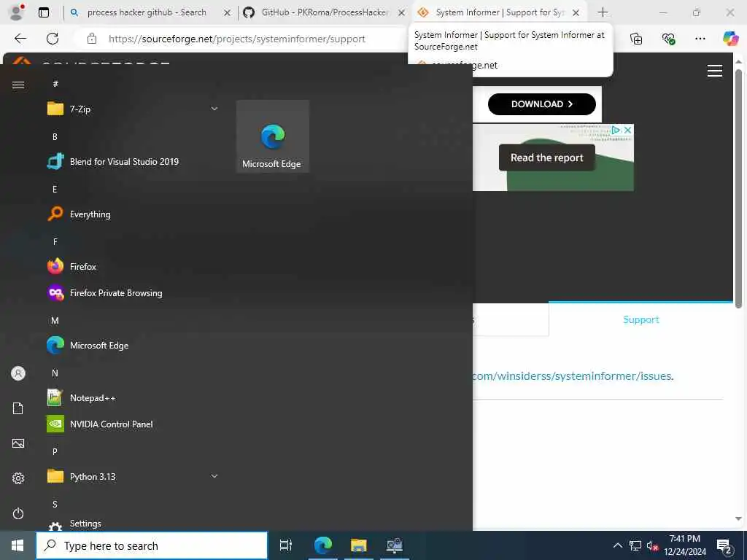Switch to the process hacker github Search tab
747x560 pixels.
[147, 12]
